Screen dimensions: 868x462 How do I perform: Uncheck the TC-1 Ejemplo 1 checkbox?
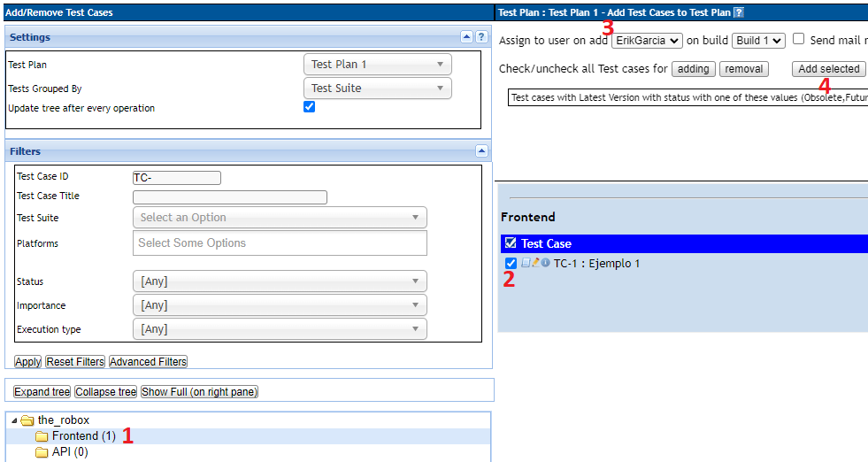[511, 264]
